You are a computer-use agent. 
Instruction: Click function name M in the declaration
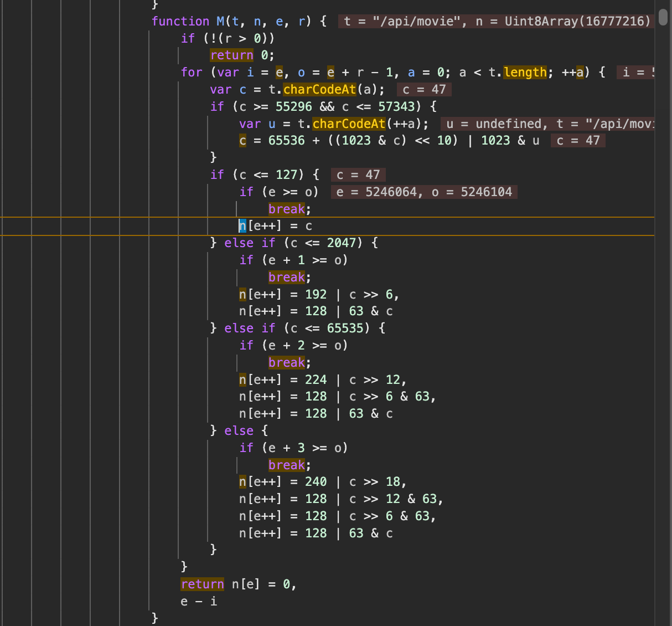[x=220, y=21]
